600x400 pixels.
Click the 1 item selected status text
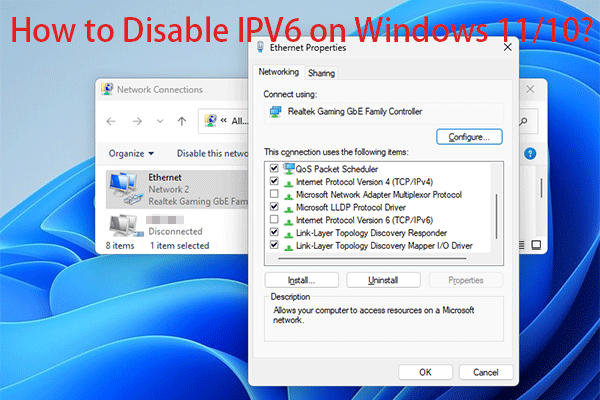(179, 245)
